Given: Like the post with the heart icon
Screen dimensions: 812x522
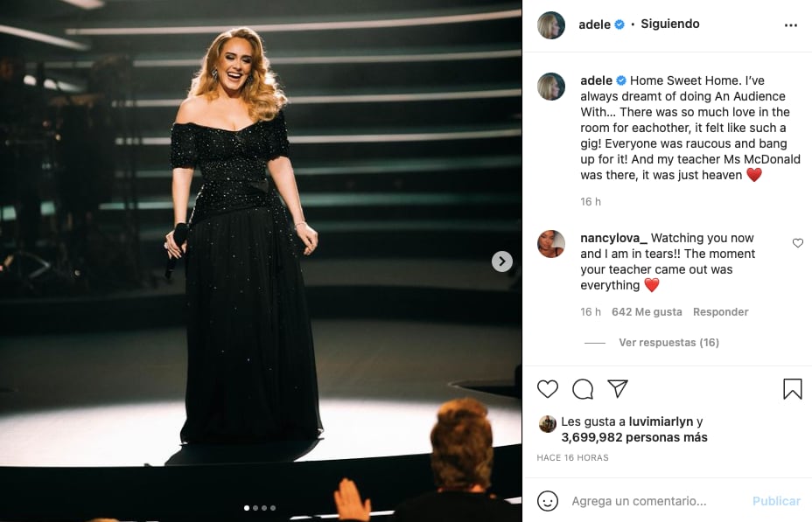Looking at the screenshot, I should coord(548,388).
